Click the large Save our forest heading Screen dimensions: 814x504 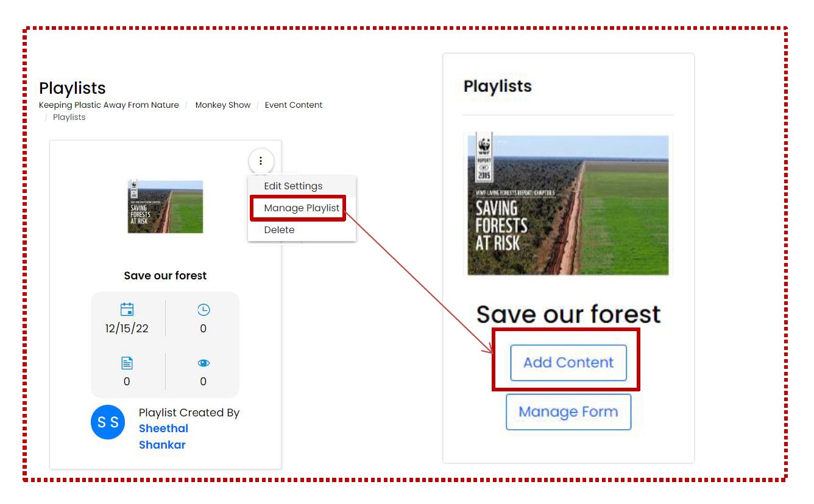568,315
